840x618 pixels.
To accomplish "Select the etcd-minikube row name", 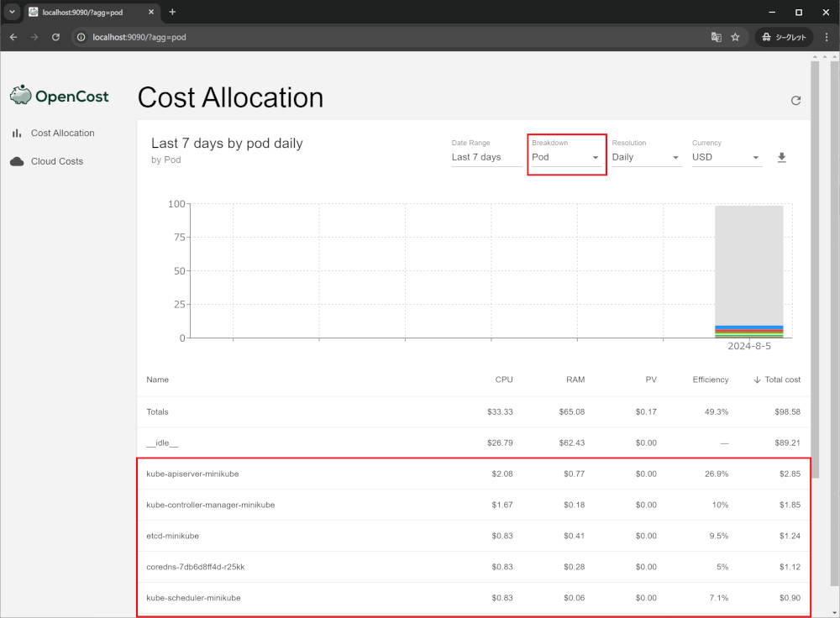I will tap(172, 536).
